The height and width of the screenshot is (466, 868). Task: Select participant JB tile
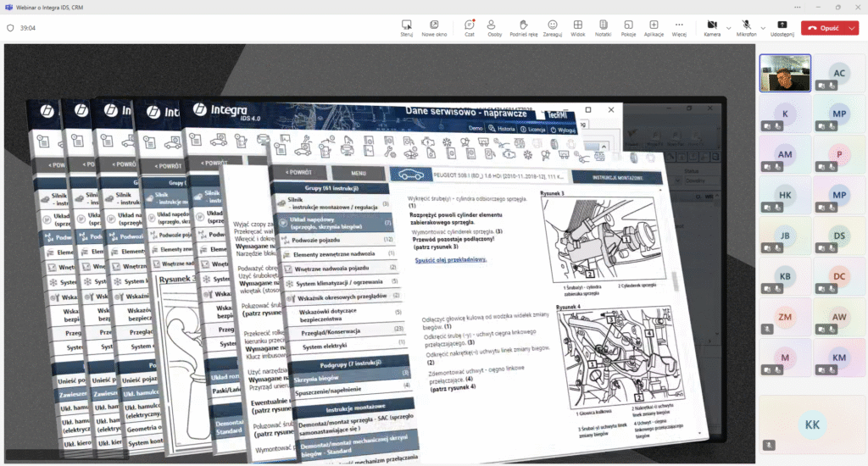coord(785,236)
